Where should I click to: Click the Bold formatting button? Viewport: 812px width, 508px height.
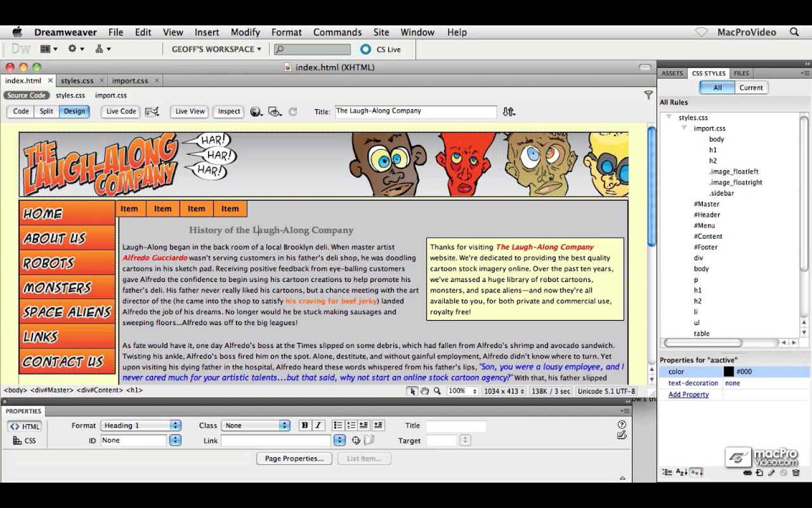point(304,425)
